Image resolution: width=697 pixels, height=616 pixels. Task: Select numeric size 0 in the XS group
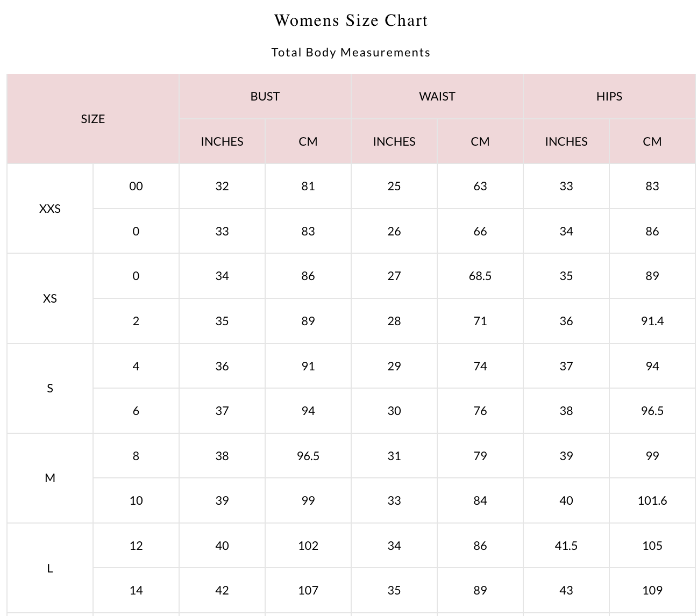tap(136, 276)
